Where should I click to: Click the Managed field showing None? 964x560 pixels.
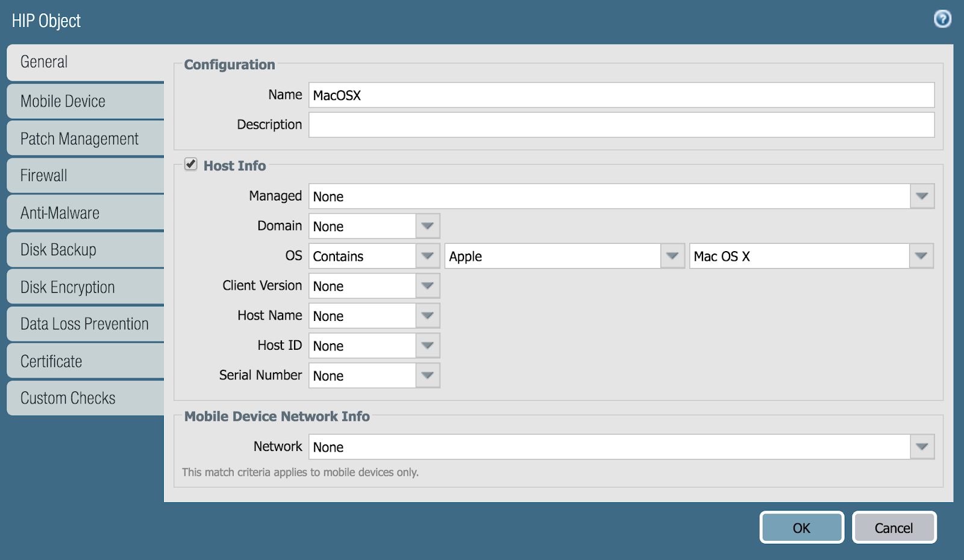[609, 196]
